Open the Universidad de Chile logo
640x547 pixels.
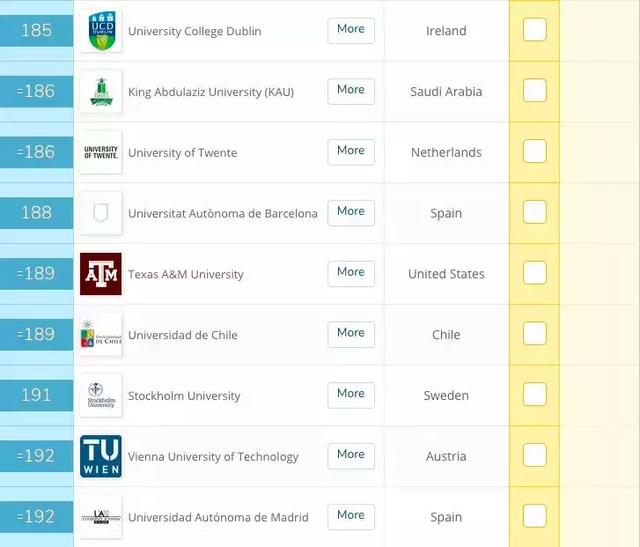click(x=101, y=335)
